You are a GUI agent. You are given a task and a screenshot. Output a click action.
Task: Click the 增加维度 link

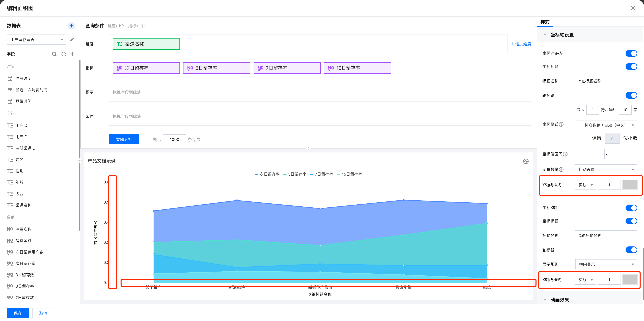click(x=521, y=44)
